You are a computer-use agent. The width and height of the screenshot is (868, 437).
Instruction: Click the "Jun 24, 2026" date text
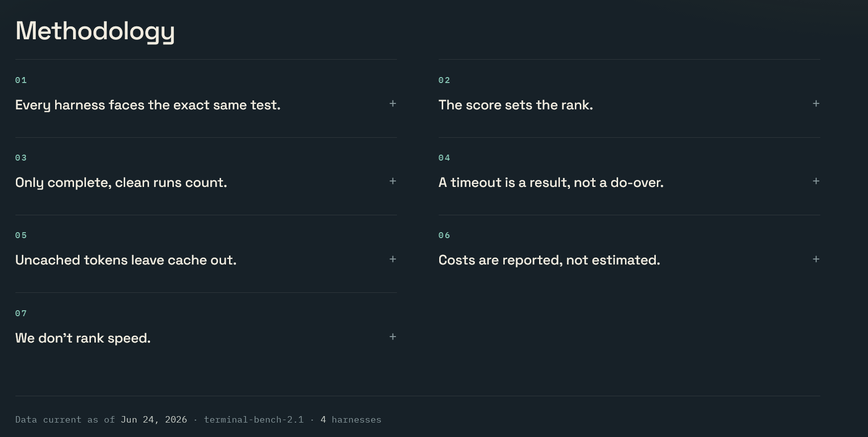tap(154, 420)
